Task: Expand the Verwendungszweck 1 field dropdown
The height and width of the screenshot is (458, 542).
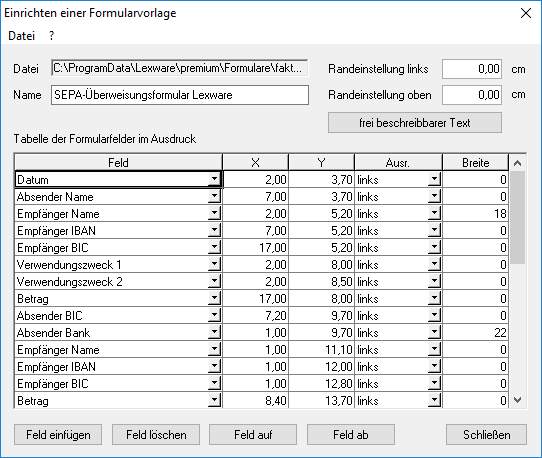Action: (214, 264)
